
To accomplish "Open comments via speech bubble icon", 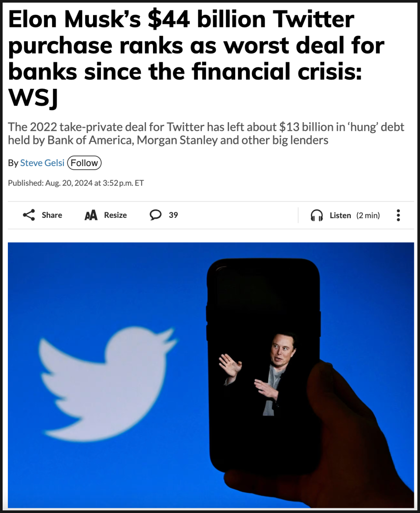I will tap(155, 215).
